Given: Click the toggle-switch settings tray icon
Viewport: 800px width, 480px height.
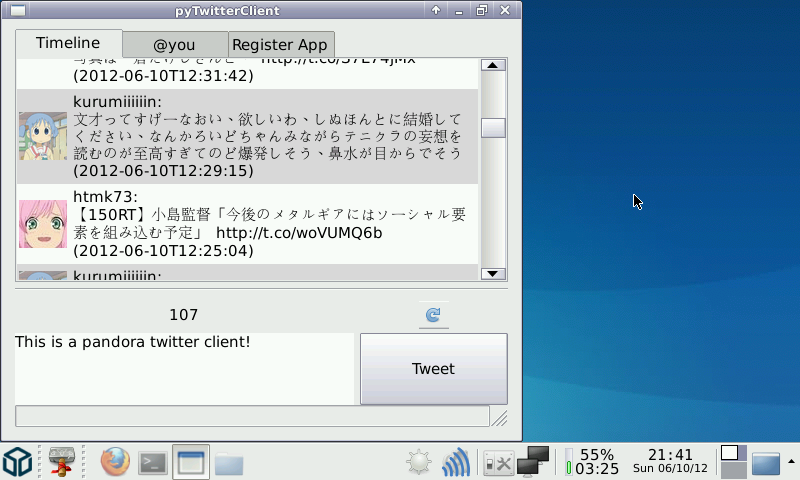Looking at the screenshot, I should 497,463.
